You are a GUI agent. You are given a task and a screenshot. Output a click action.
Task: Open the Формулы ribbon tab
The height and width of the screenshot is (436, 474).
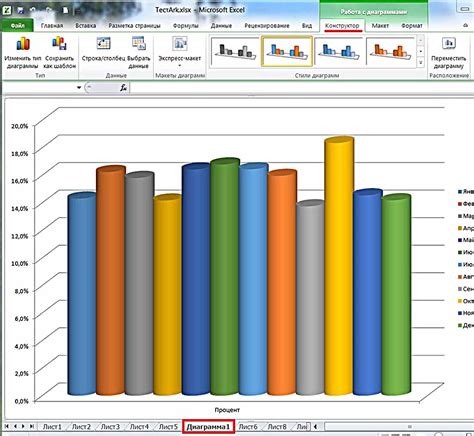click(186, 25)
